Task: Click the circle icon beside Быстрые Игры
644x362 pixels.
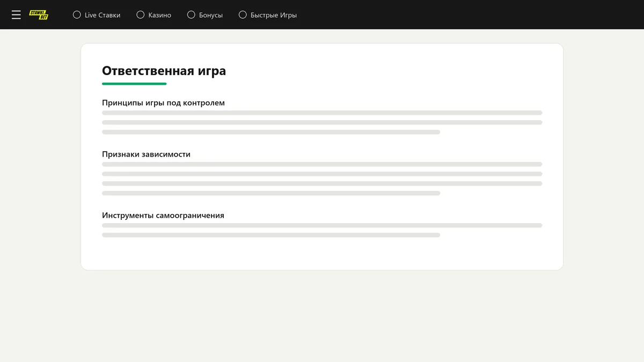Action: [x=243, y=15]
